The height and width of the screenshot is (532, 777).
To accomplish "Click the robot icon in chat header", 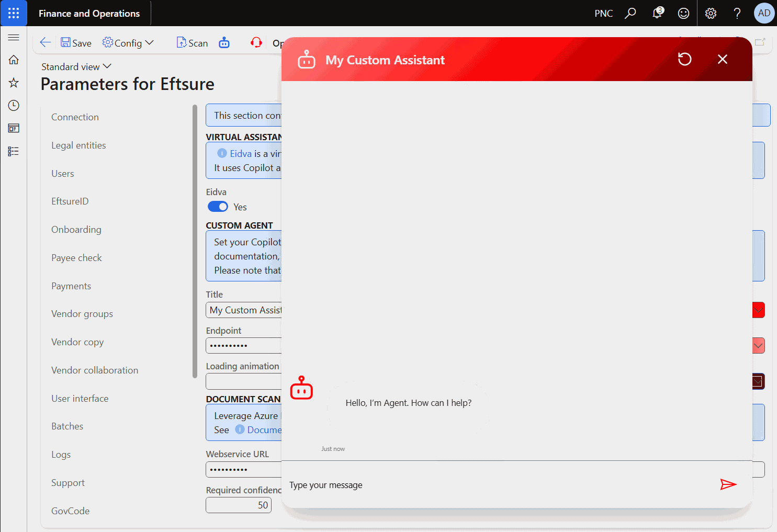I will coord(307,60).
